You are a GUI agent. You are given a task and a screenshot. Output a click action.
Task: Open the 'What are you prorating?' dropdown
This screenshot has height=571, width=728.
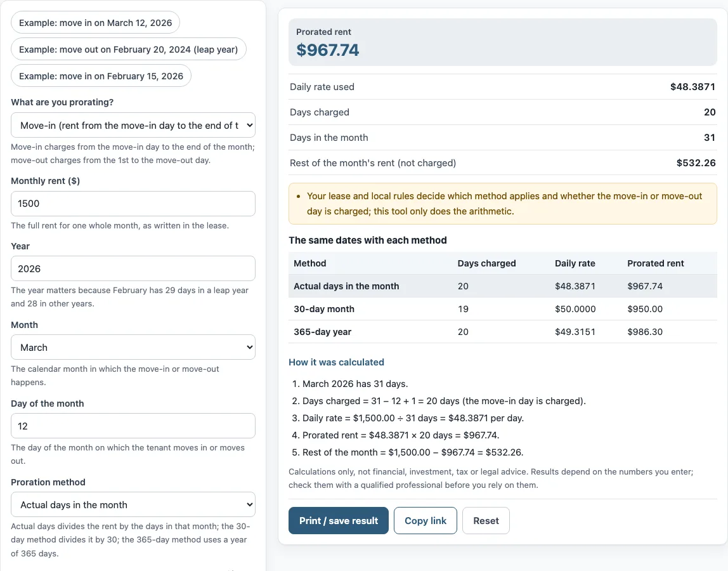point(133,125)
